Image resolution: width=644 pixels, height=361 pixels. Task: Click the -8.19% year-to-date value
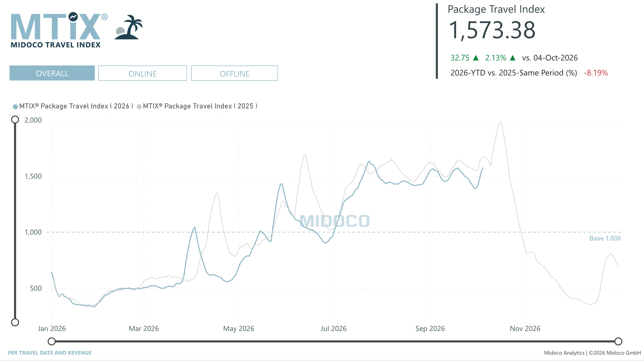[x=596, y=73]
